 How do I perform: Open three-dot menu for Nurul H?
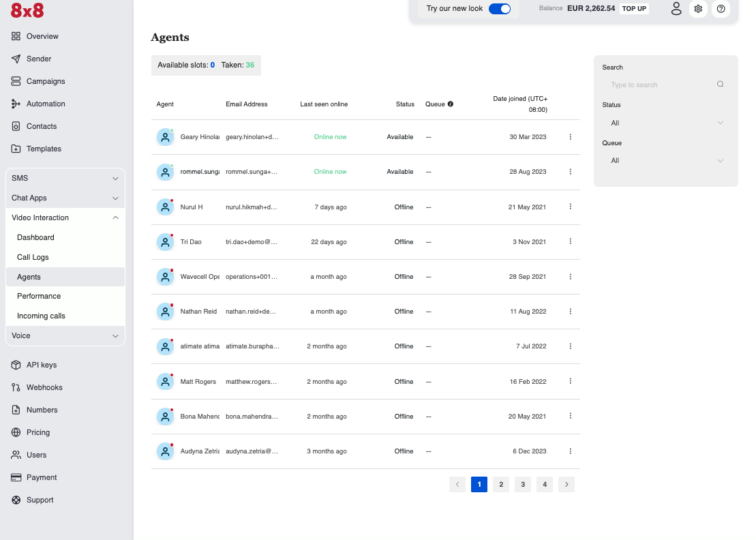tap(571, 207)
